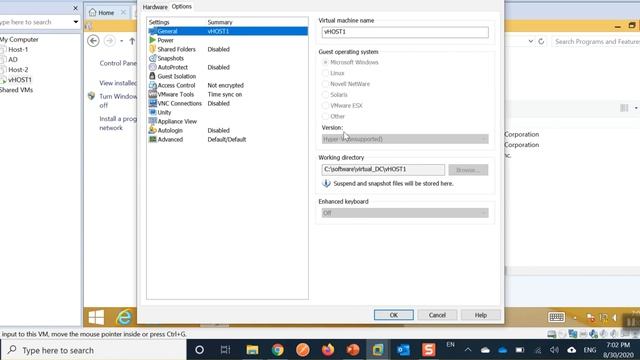Expand the show hidden tray icons chevron
The height and width of the screenshot is (360, 640).
point(468,350)
